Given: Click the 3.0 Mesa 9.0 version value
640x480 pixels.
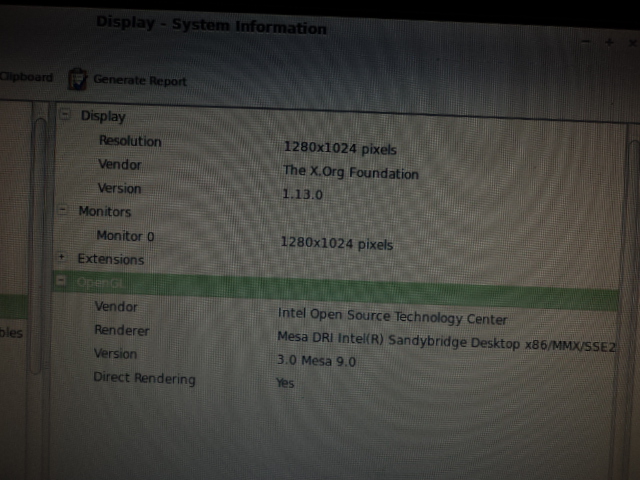Looking at the screenshot, I should coord(316,360).
